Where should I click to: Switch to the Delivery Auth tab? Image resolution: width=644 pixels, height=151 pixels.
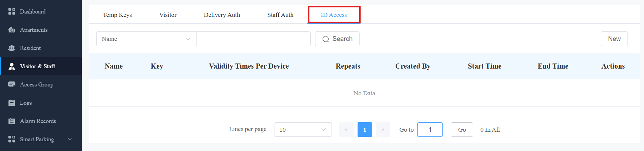pyautogui.click(x=222, y=15)
